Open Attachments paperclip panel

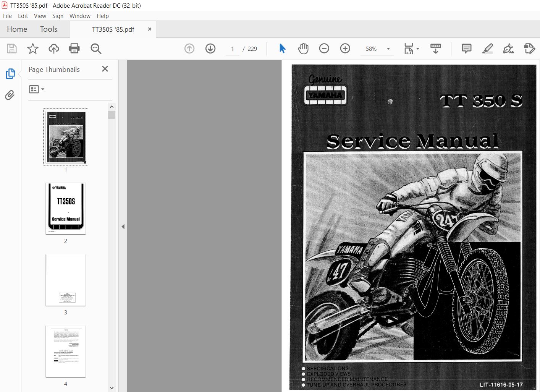pyautogui.click(x=10, y=95)
